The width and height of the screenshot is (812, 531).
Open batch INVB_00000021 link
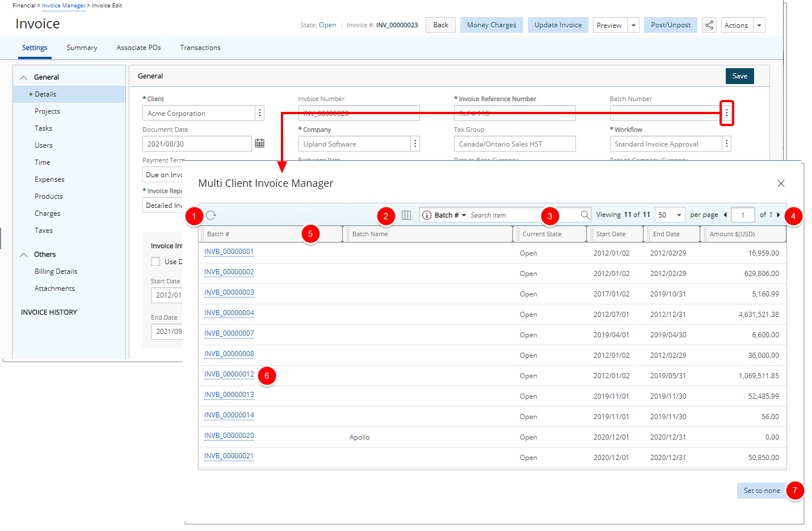pyautogui.click(x=229, y=456)
